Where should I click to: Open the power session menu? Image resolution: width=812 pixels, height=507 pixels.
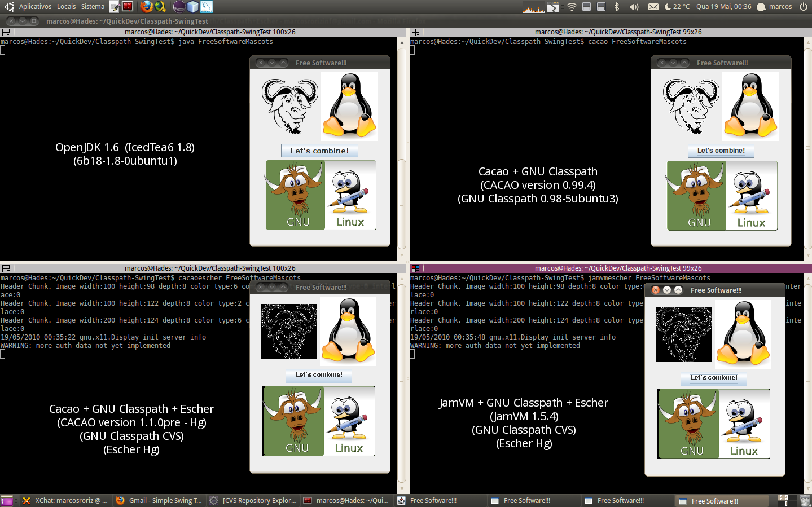(804, 7)
